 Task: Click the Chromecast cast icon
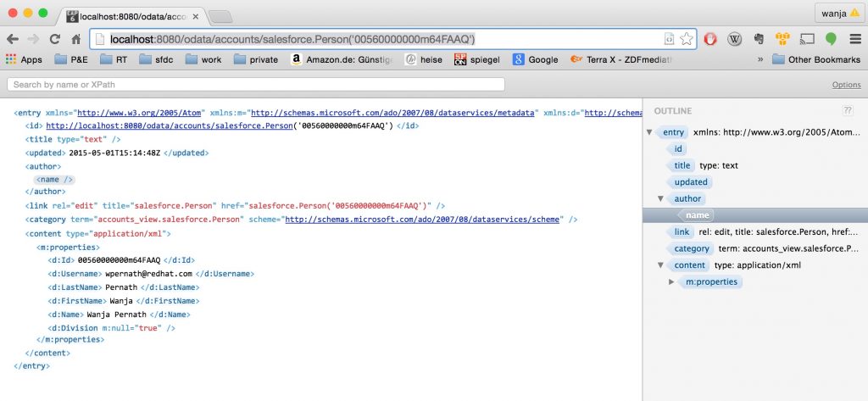pyautogui.click(x=807, y=39)
